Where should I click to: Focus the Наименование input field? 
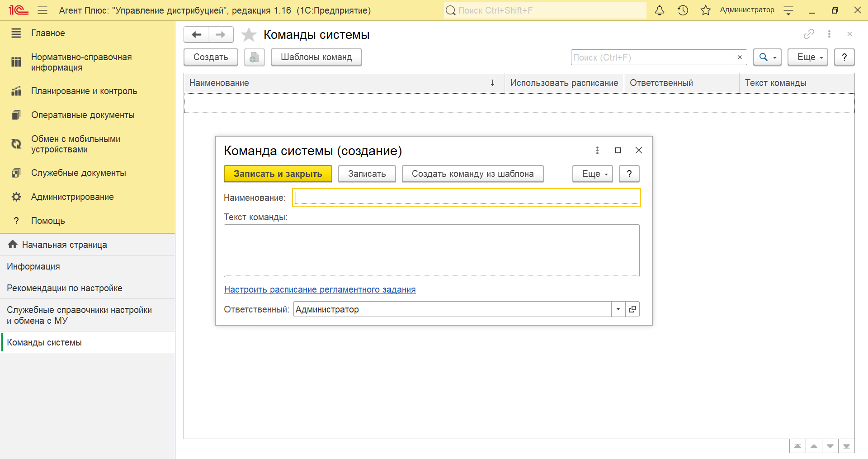pos(466,197)
